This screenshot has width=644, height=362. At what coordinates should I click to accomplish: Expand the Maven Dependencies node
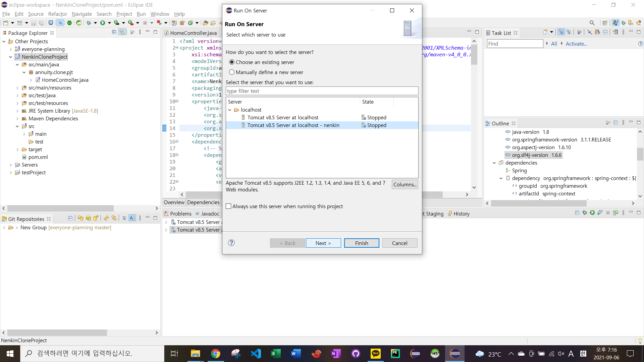click(17, 119)
